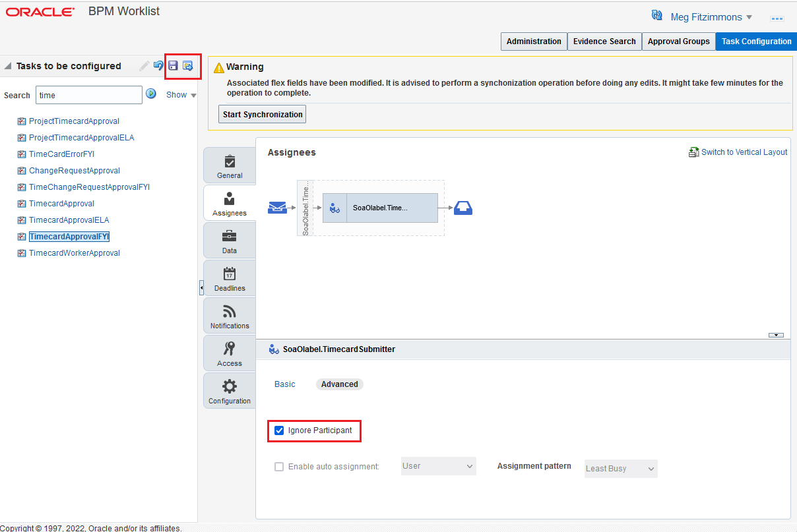Image resolution: width=797 pixels, height=532 pixels.
Task: Click the Edit pencil icon in Tasks header
Action: pos(144,66)
